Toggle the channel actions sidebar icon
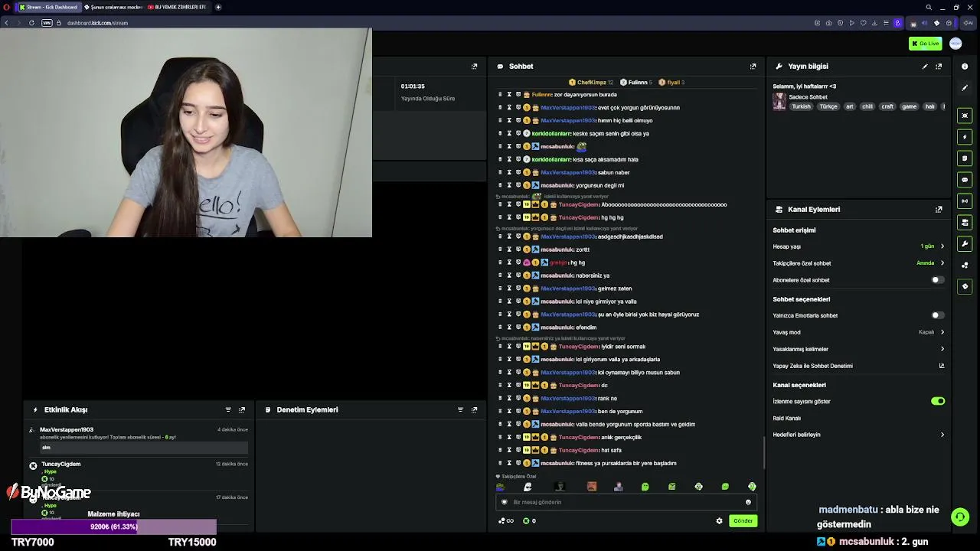 click(x=965, y=223)
